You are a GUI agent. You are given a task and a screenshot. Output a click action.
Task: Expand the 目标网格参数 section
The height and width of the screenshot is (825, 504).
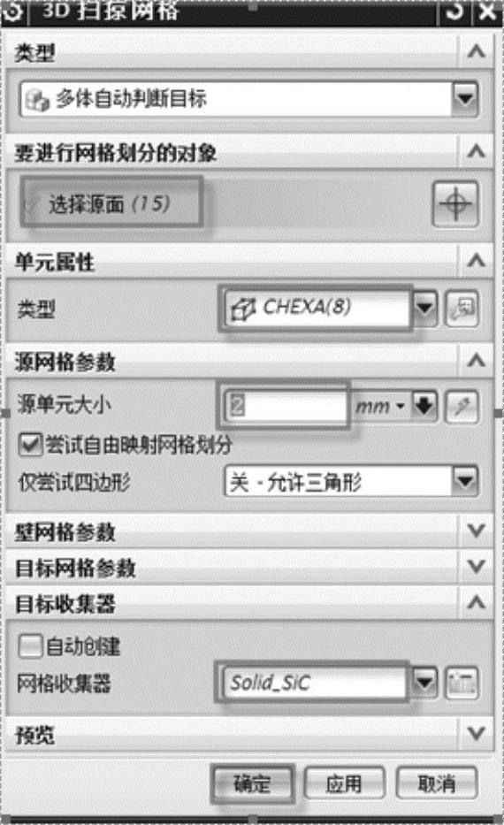[x=249, y=567]
